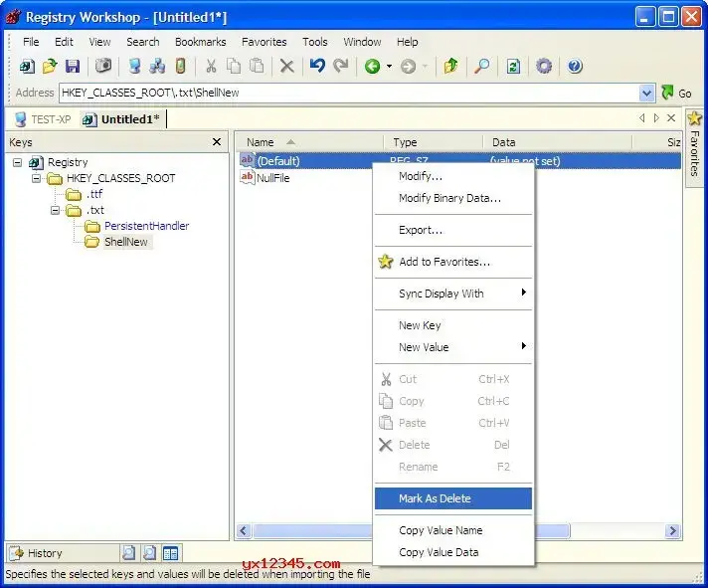
Task: Close the Keys panel with its X
Action: (x=217, y=142)
